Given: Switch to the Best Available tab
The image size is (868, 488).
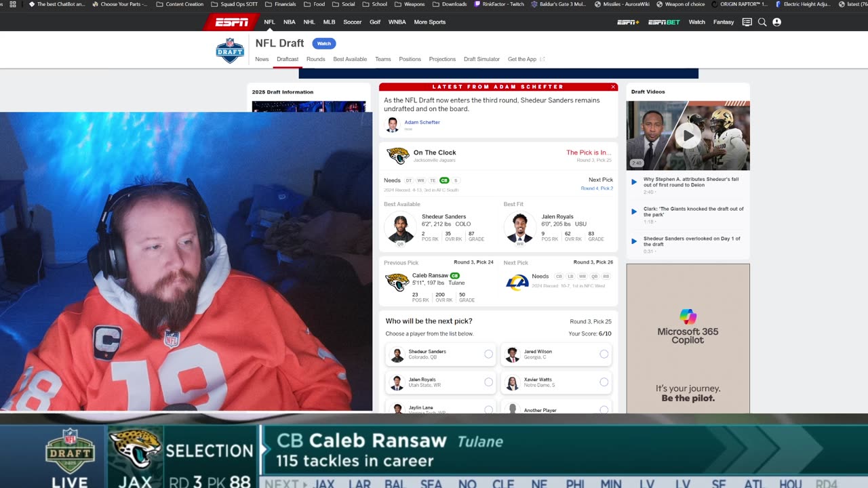Looking at the screenshot, I should 350,59.
